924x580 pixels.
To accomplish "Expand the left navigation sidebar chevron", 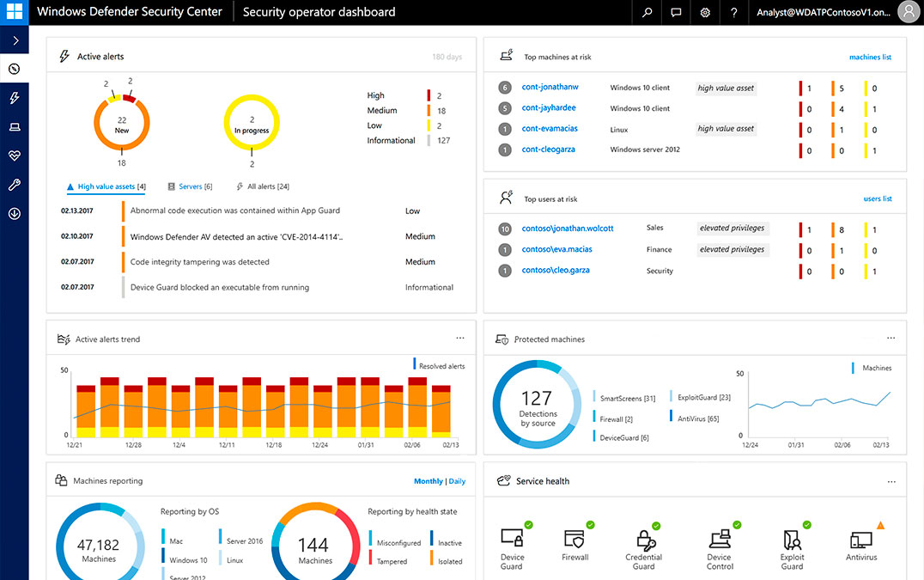I will [x=16, y=40].
